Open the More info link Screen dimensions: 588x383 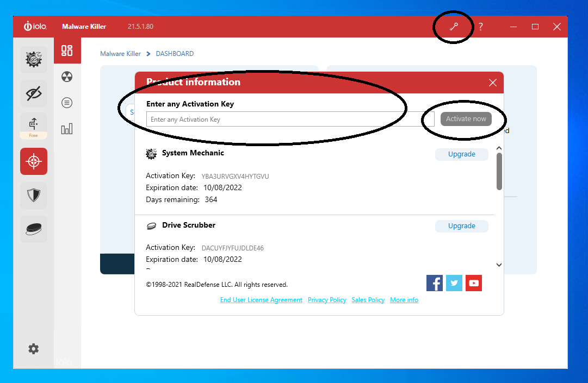[404, 300]
